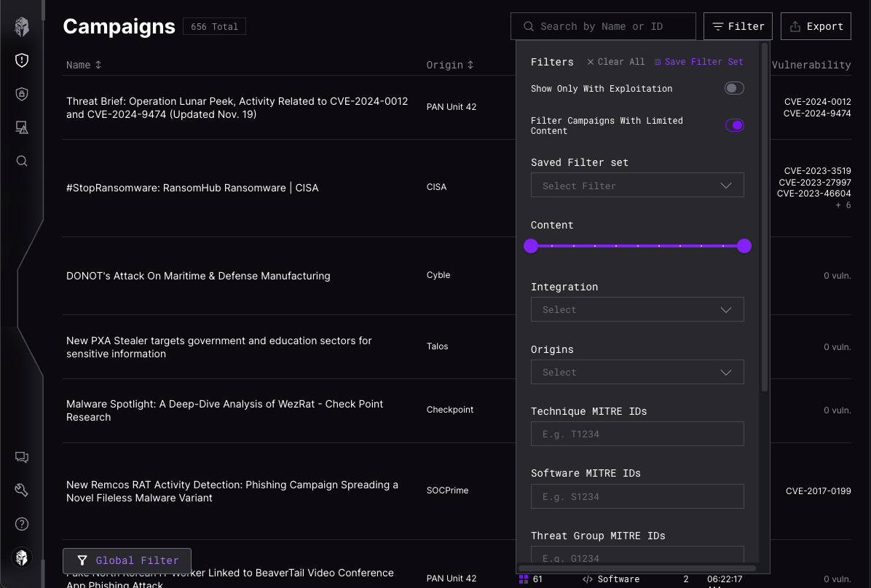Open the monitor warning icon in sidebar
The height and width of the screenshot is (588, 871).
(22, 127)
